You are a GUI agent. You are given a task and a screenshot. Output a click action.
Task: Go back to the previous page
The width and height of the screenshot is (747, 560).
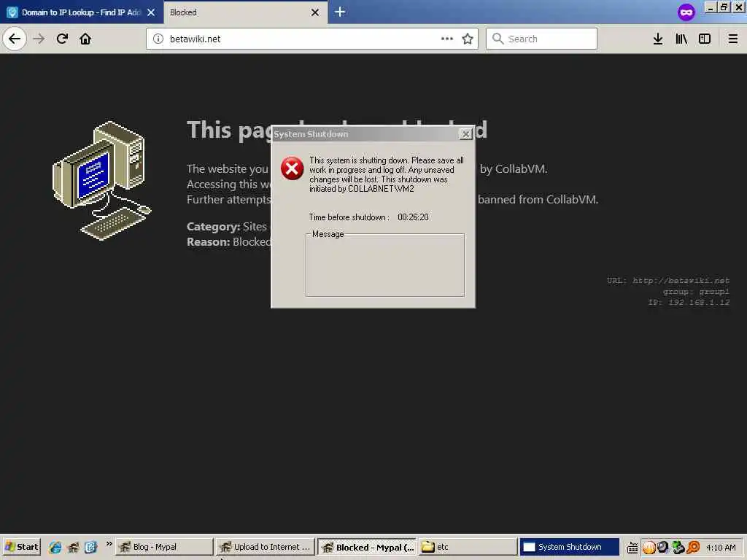[15, 39]
